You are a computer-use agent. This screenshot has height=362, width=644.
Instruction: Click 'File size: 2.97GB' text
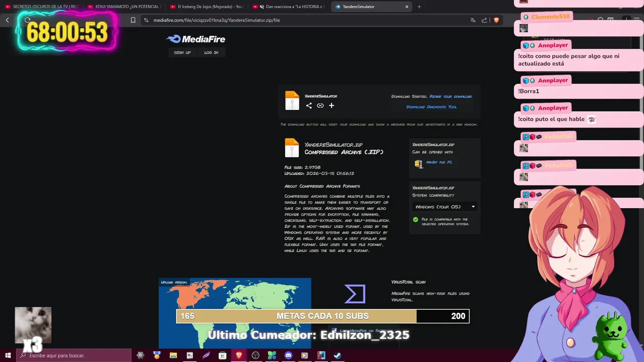pyautogui.click(x=302, y=167)
